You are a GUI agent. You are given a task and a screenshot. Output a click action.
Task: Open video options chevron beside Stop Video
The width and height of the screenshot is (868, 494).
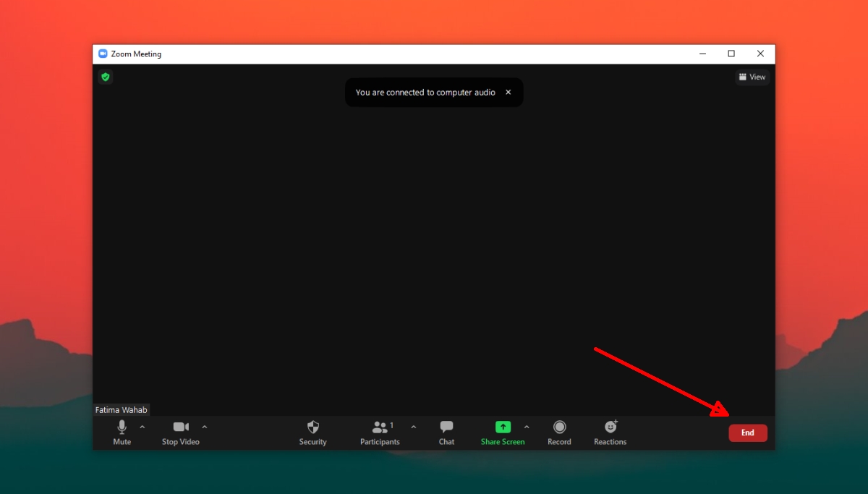205,427
